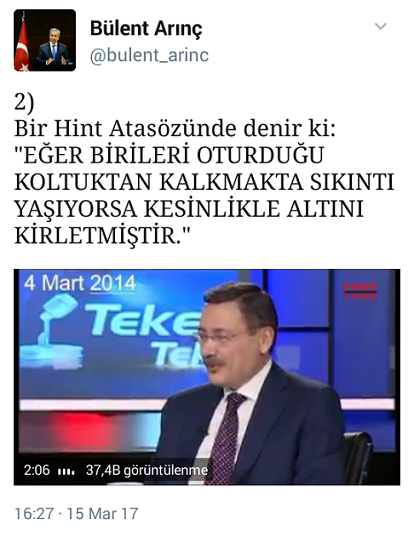Click the Teke studio logo text
The image size is (414, 536).
click(x=142, y=318)
